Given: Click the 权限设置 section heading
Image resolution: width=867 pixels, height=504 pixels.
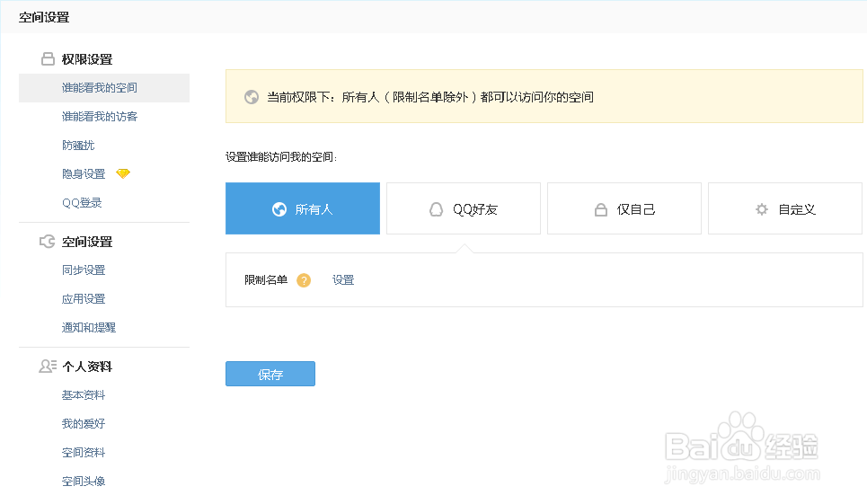Looking at the screenshot, I should [x=87, y=59].
